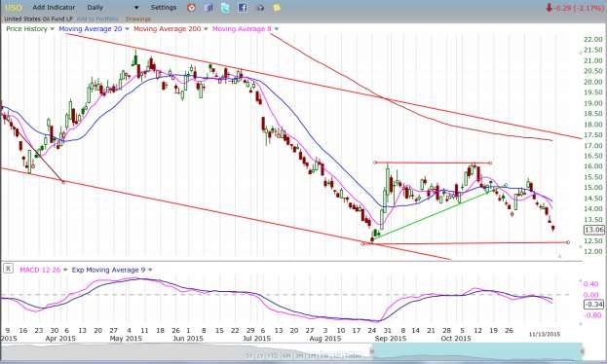Viewport: 607px width, 364px height.
Task: Click the print icon in toolbar
Action: pyautogui.click(x=260, y=8)
